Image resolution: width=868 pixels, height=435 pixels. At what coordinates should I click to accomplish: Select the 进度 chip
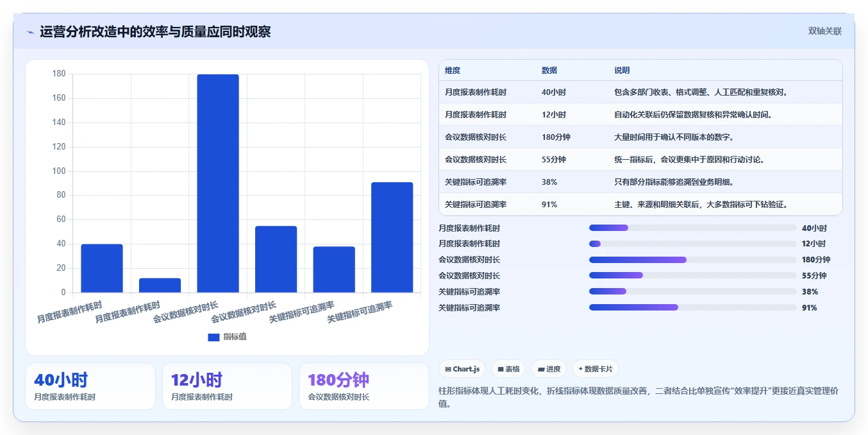pyautogui.click(x=549, y=369)
